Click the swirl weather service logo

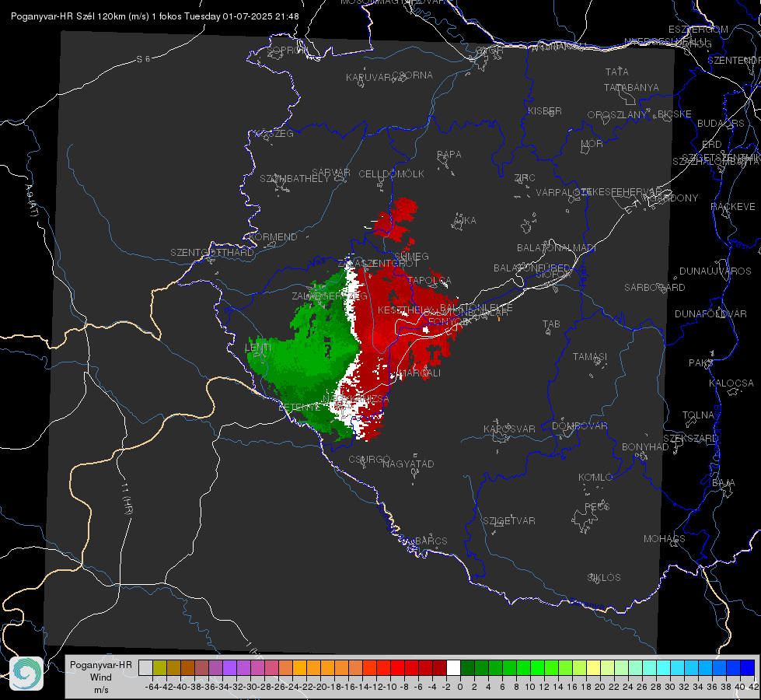pyautogui.click(x=26, y=674)
